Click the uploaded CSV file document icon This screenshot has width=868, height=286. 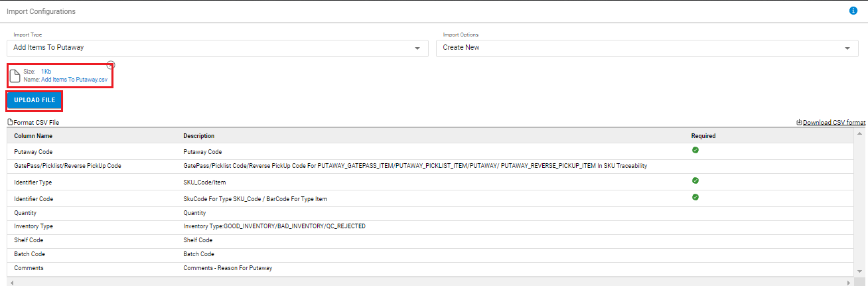(15, 75)
